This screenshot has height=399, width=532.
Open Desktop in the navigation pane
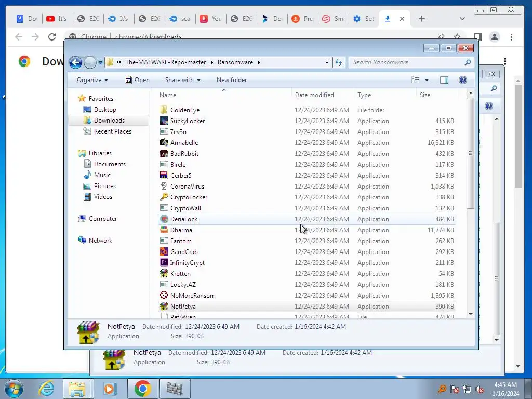pyautogui.click(x=105, y=110)
